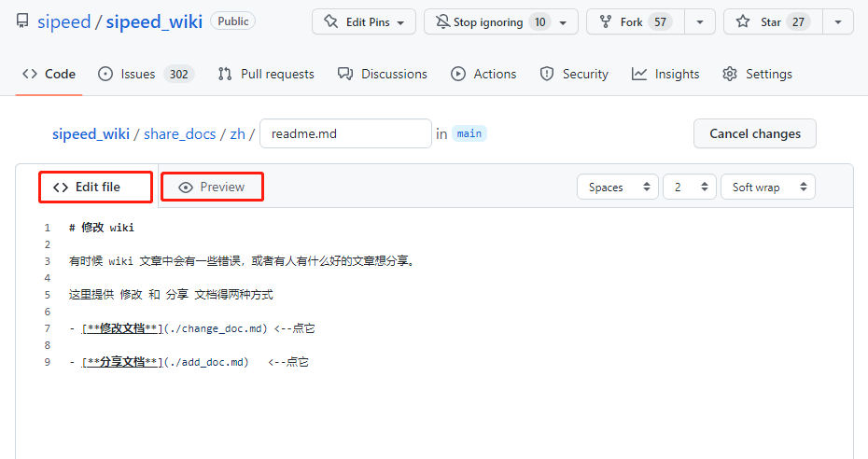Open the Insights tab
The height and width of the screenshot is (459, 868).
click(x=665, y=74)
